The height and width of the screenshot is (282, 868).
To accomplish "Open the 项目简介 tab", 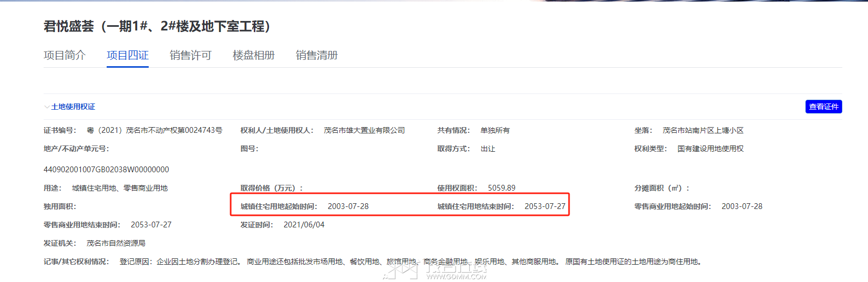I will pos(65,55).
